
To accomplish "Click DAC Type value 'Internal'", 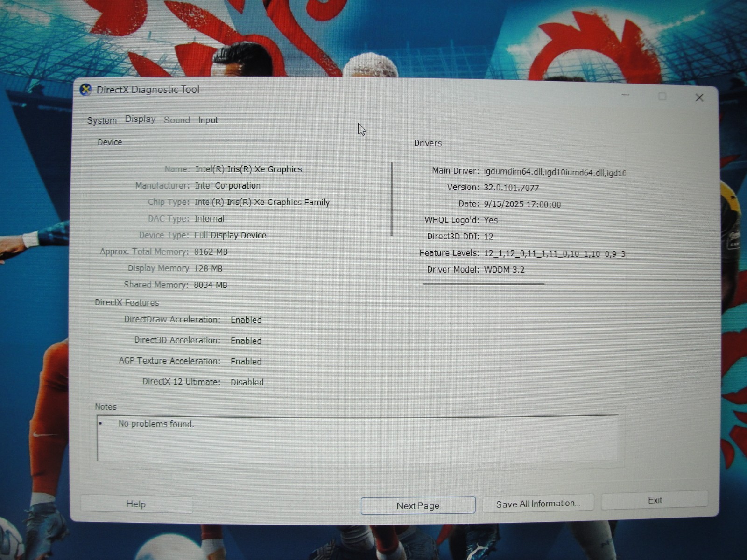I will pos(210,219).
